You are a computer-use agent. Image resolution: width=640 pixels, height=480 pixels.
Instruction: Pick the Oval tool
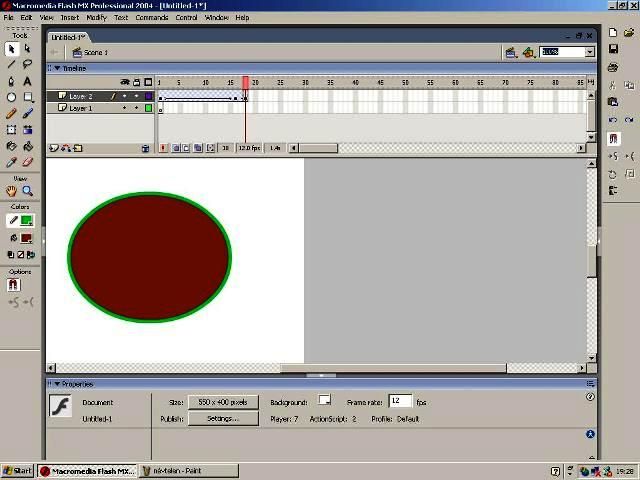(11, 97)
